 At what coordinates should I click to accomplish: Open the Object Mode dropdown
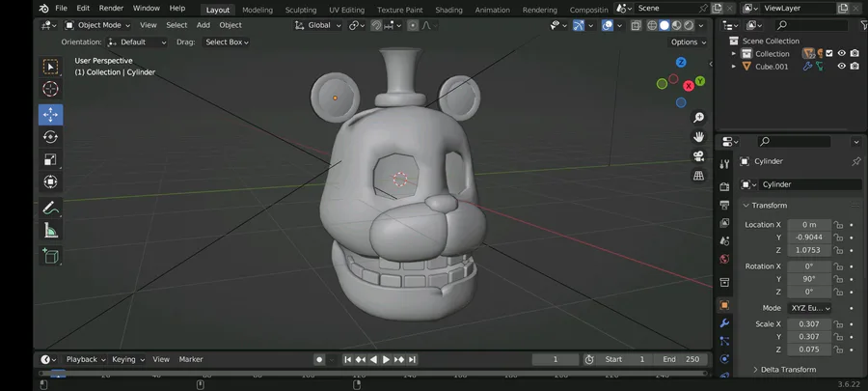click(x=97, y=25)
